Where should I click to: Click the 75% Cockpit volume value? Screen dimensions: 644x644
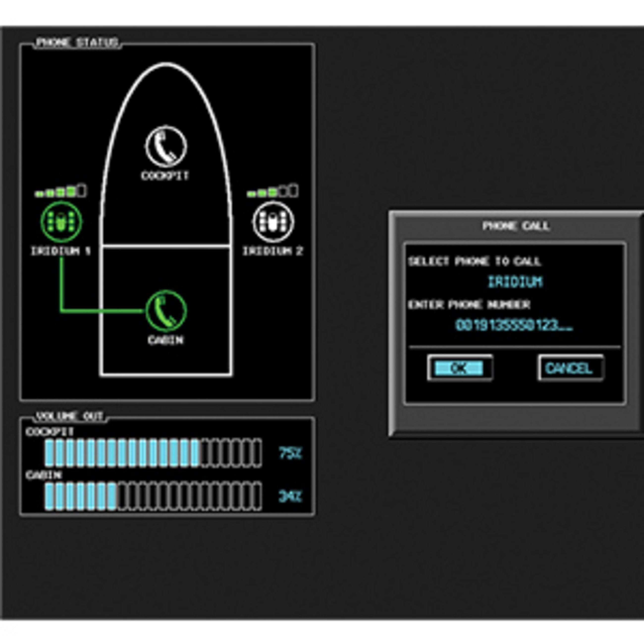pyautogui.click(x=290, y=453)
